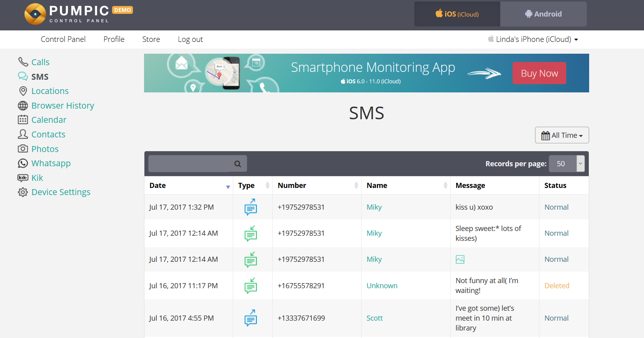Open the Records per page dropdown
644x338 pixels.
567,164
